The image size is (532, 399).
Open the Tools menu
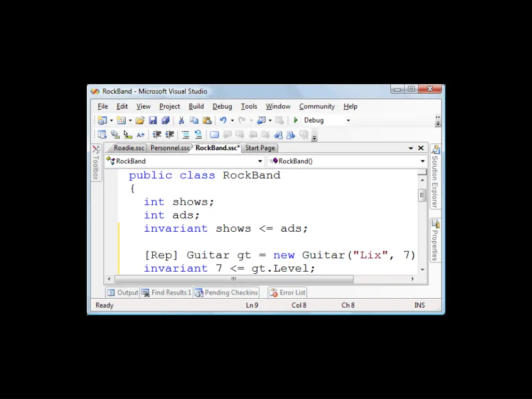249,106
